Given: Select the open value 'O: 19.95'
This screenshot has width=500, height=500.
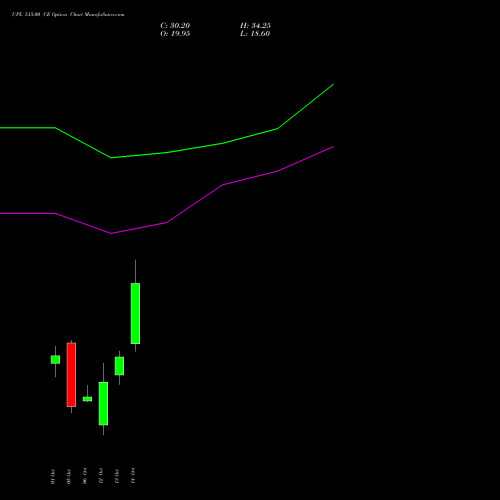Looking at the screenshot, I should click(x=175, y=34).
